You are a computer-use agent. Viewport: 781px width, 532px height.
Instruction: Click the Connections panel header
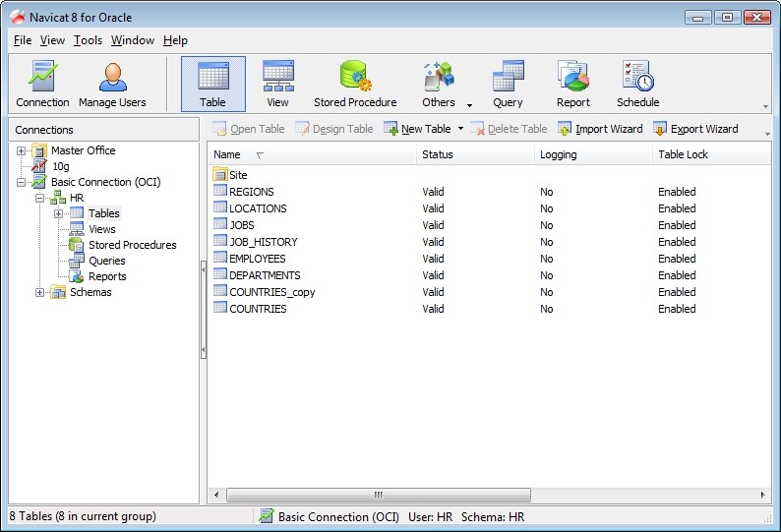(x=103, y=130)
